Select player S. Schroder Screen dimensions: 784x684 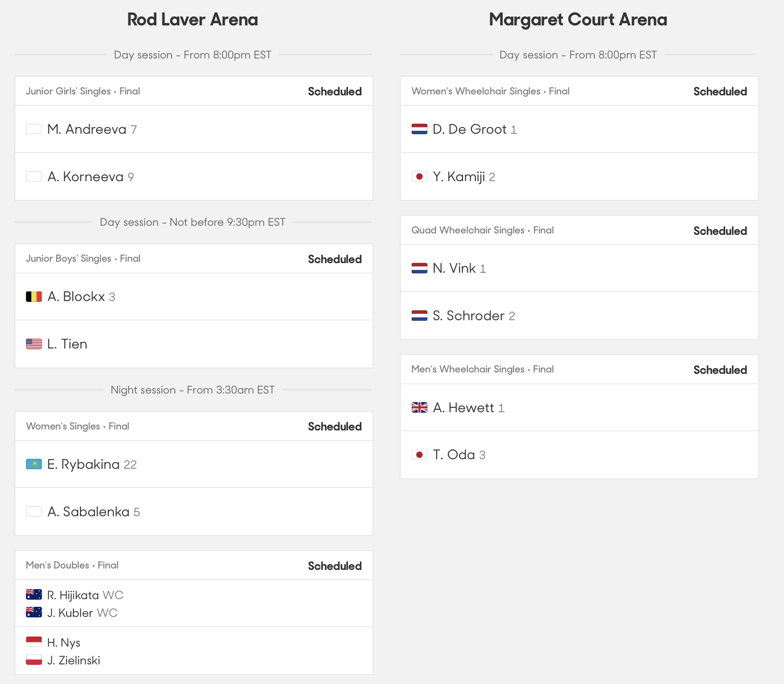tap(468, 316)
